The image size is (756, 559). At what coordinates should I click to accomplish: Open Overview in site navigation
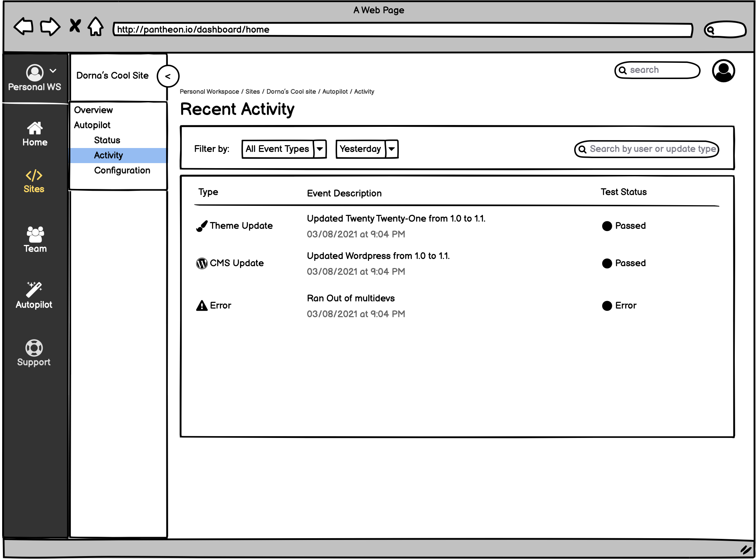(x=93, y=110)
